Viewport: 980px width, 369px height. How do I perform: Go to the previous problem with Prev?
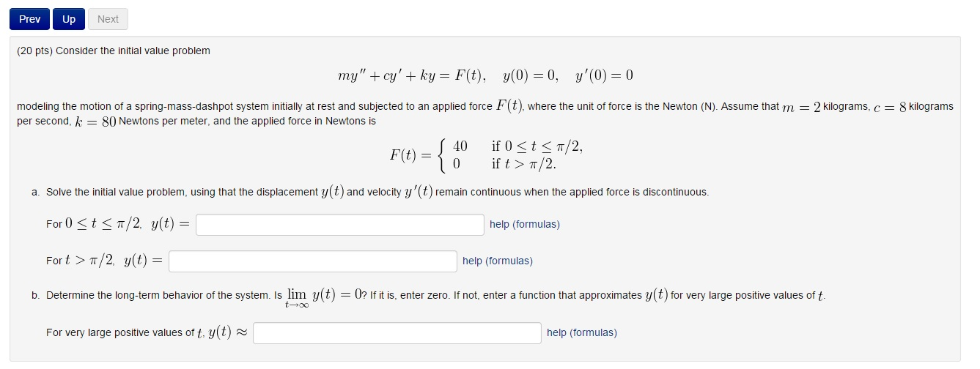click(x=30, y=19)
